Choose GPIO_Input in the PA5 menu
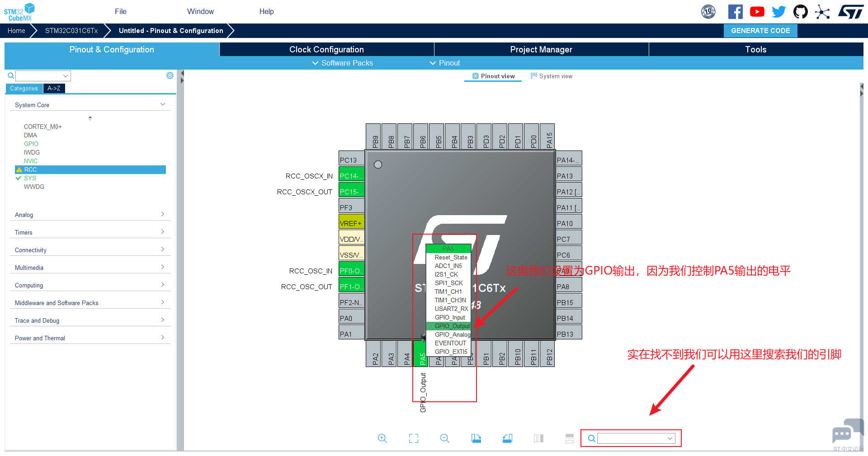 click(x=448, y=317)
